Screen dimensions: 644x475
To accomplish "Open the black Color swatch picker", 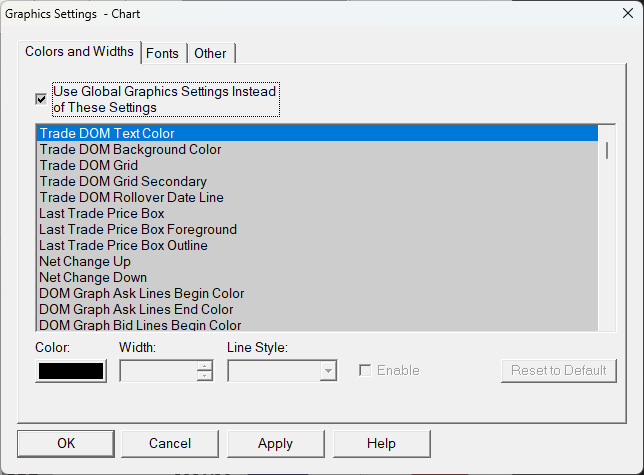I will [70, 370].
